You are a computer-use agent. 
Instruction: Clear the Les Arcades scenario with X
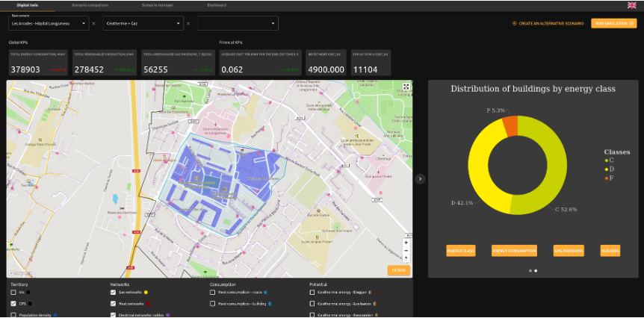coord(93,24)
